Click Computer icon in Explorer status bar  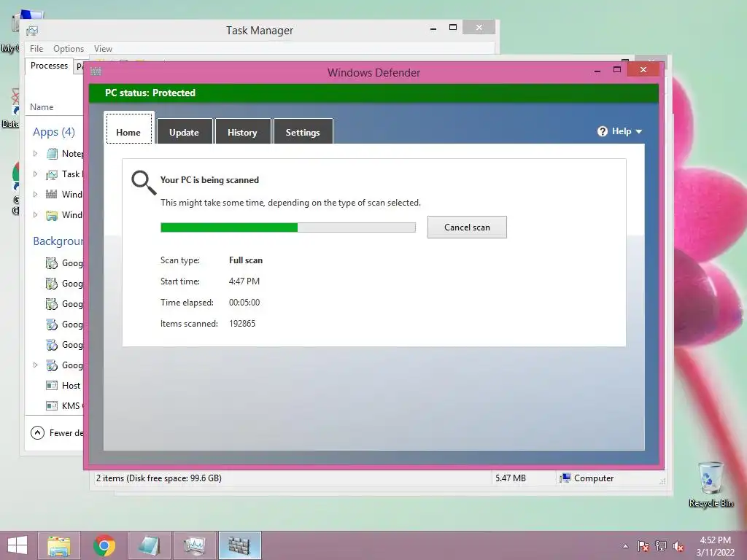(x=565, y=478)
